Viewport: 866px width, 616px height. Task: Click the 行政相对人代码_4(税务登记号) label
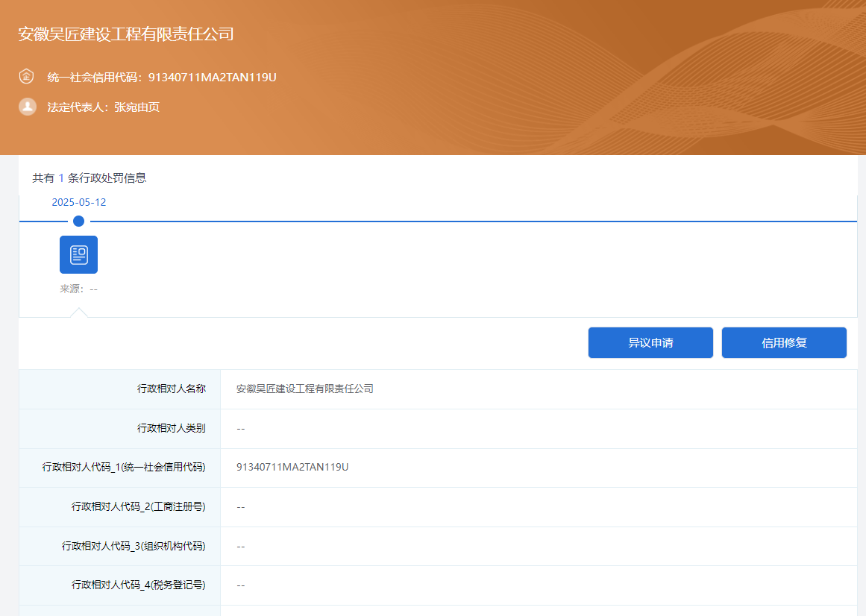139,585
